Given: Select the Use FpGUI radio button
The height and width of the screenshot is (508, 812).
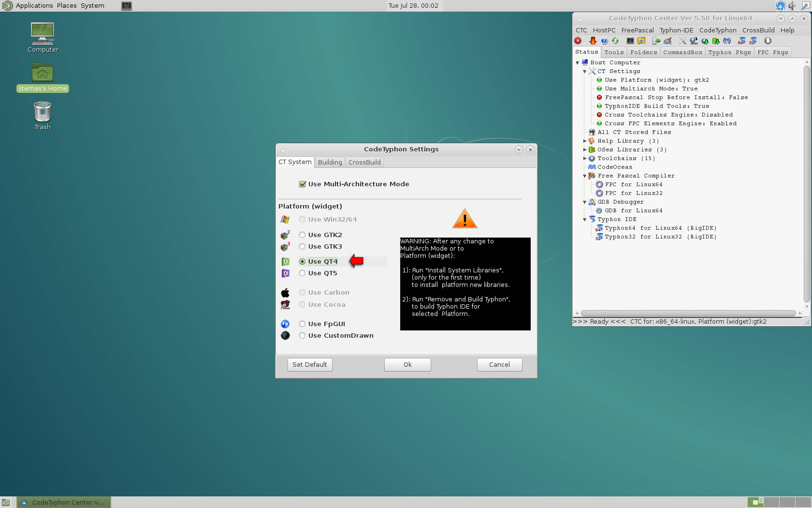Looking at the screenshot, I should click(x=302, y=324).
